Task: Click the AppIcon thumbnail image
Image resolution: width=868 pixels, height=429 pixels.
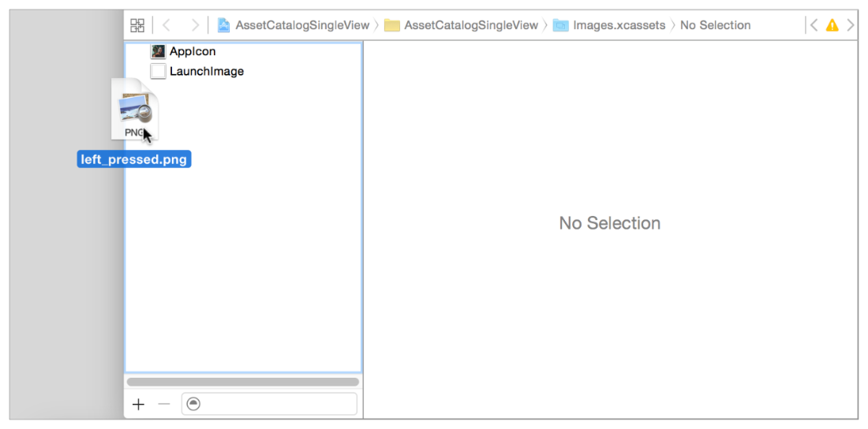Action: coord(158,51)
